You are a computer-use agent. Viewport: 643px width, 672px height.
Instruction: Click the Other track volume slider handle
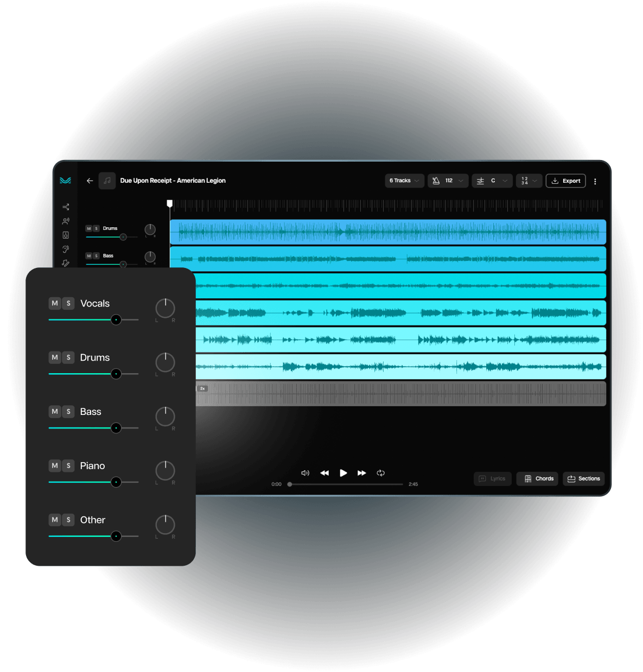[x=116, y=536]
